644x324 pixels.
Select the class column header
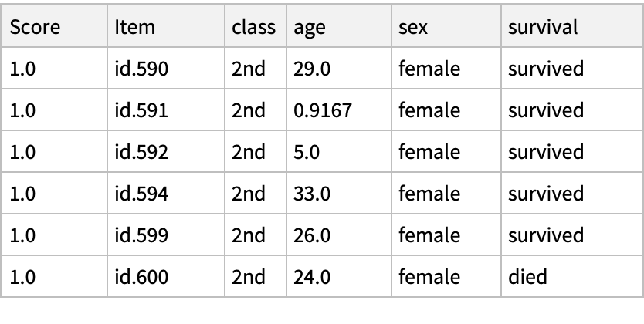coord(253,27)
